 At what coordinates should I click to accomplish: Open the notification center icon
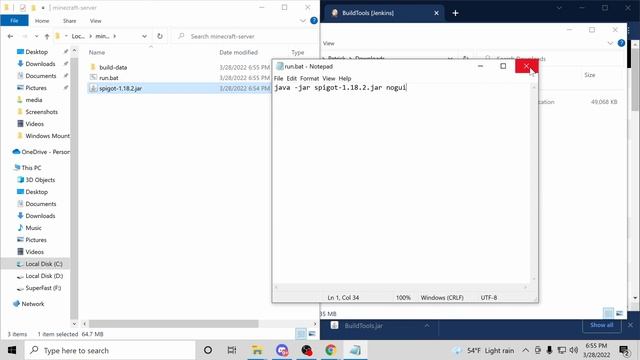tap(624, 350)
